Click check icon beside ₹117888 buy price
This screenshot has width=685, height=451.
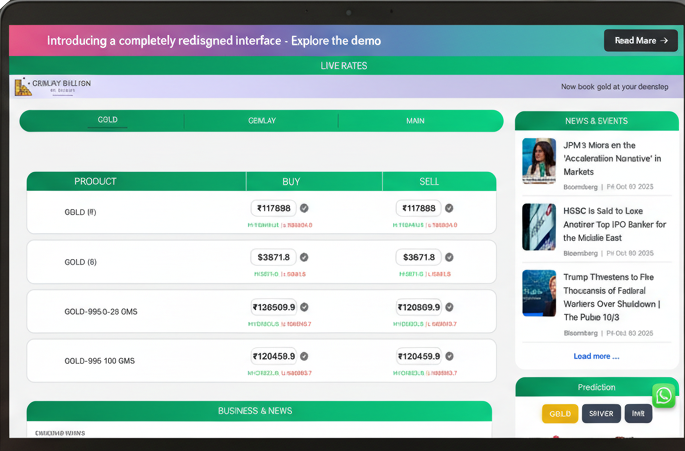tap(304, 208)
